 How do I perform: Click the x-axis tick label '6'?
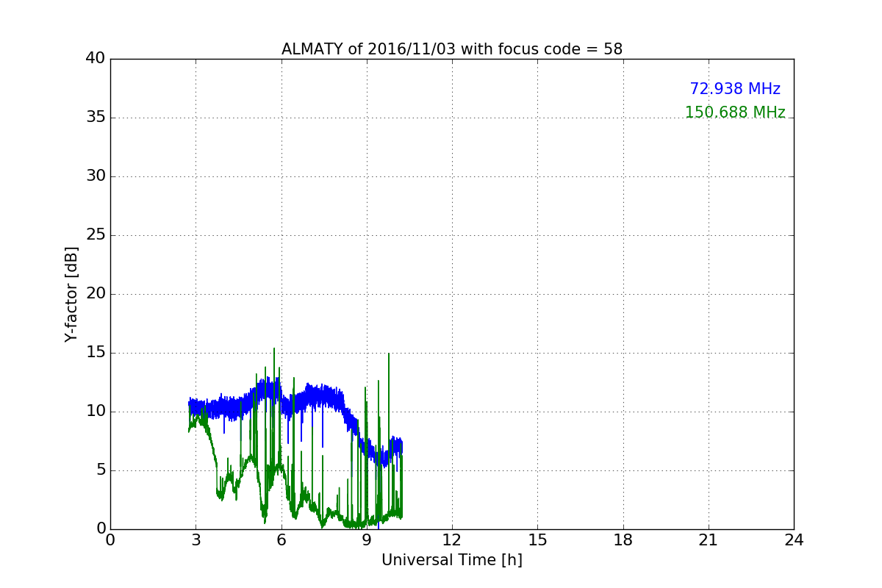pos(282,539)
